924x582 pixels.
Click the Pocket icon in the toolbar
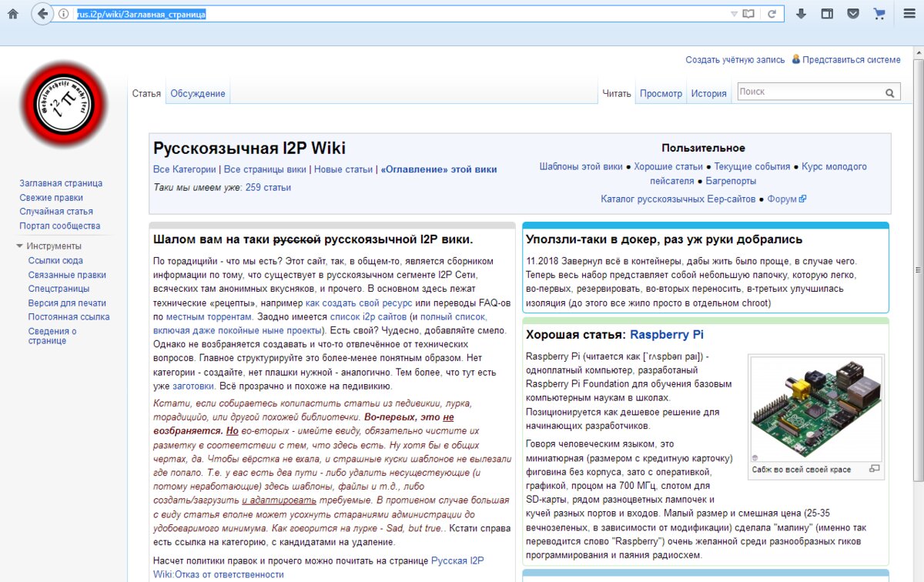[853, 14]
